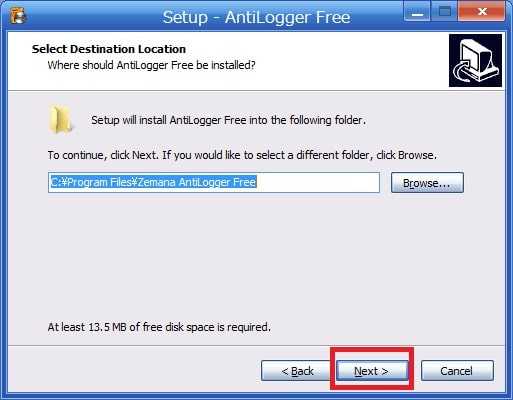The height and width of the screenshot is (400, 513).
Task: Continue installation with the Next button
Action: [372, 371]
